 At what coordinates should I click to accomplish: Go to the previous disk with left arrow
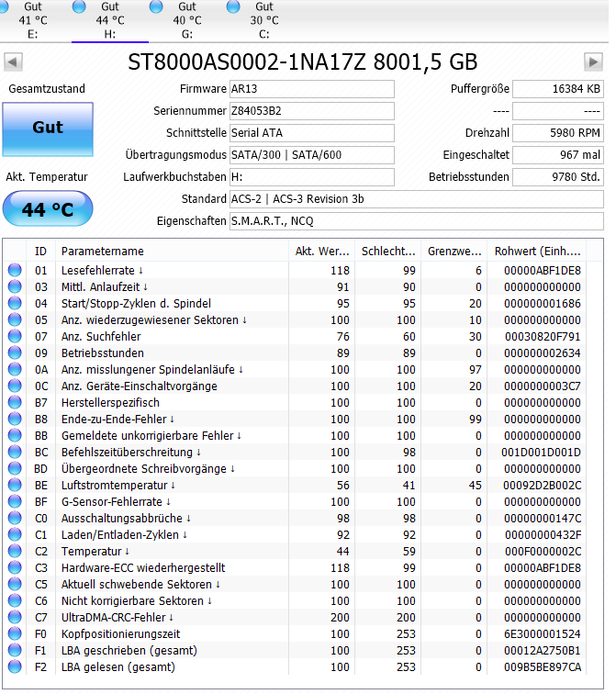coord(13,62)
